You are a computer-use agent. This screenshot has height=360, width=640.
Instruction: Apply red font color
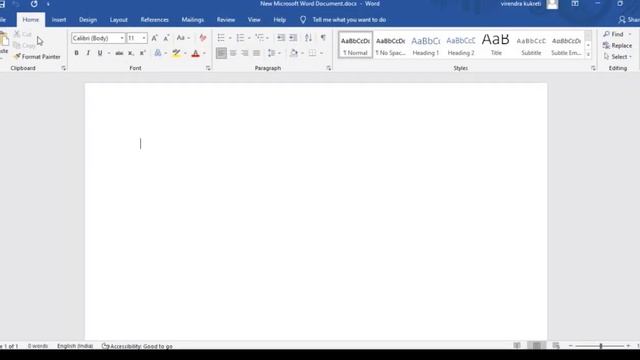pyautogui.click(x=196, y=53)
